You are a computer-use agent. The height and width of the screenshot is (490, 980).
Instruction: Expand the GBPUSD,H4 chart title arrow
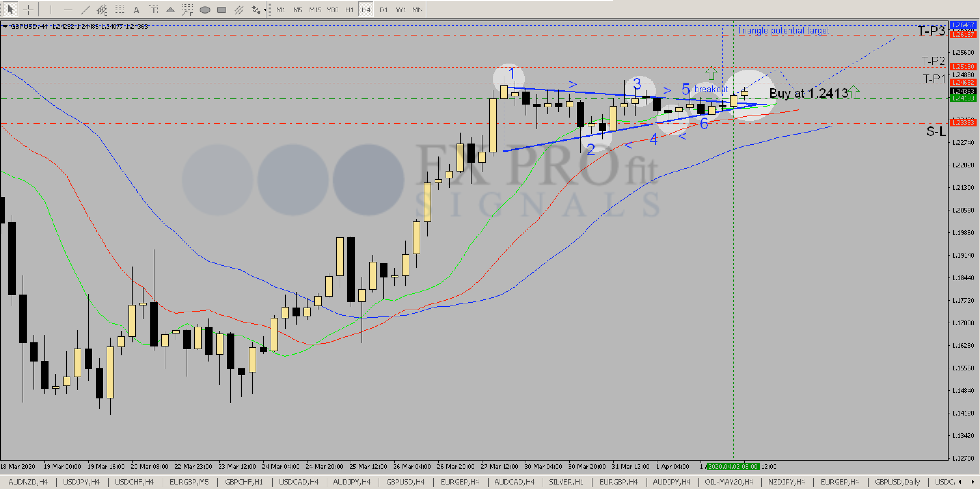click(5, 26)
